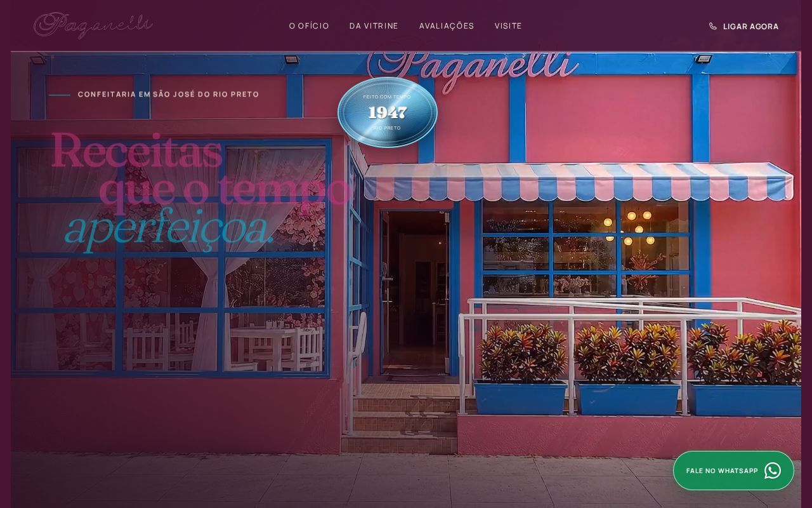Click the heading word Receitas
Screen dimensions: 812x508
[x=136, y=150]
